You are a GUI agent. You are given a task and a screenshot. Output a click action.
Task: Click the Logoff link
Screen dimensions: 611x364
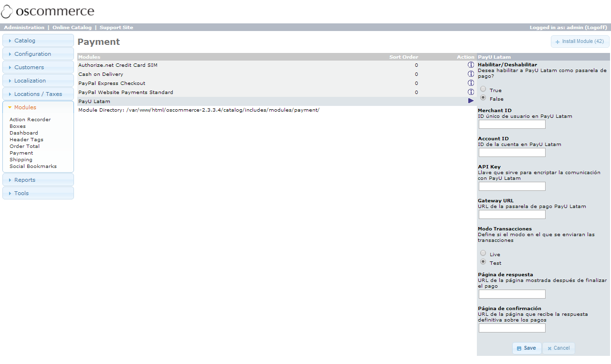point(596,28)
